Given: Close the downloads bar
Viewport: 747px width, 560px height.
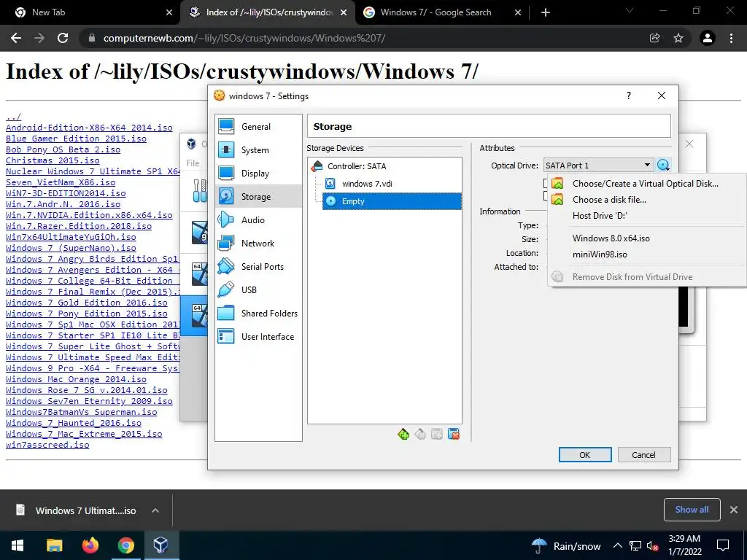Looking at the screenshot, I should point(734,510).
